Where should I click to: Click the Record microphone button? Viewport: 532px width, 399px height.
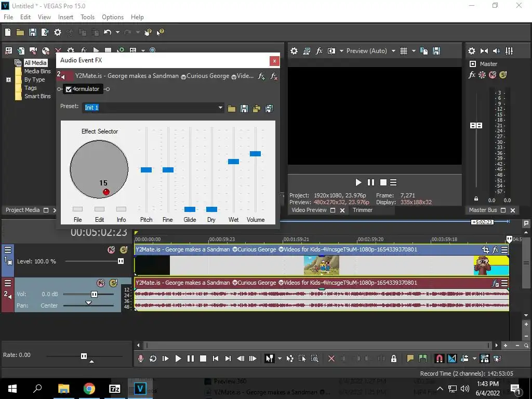(x=140, y=358)
